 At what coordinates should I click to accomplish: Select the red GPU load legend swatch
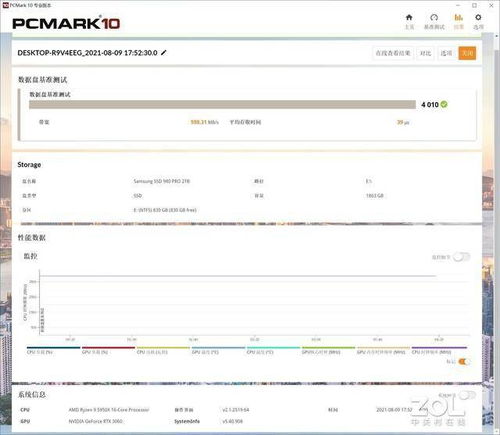click(x=108, y=348)
